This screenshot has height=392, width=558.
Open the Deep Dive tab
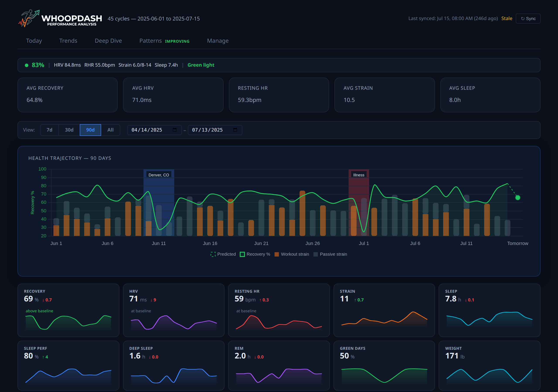(x=108, y=41)
